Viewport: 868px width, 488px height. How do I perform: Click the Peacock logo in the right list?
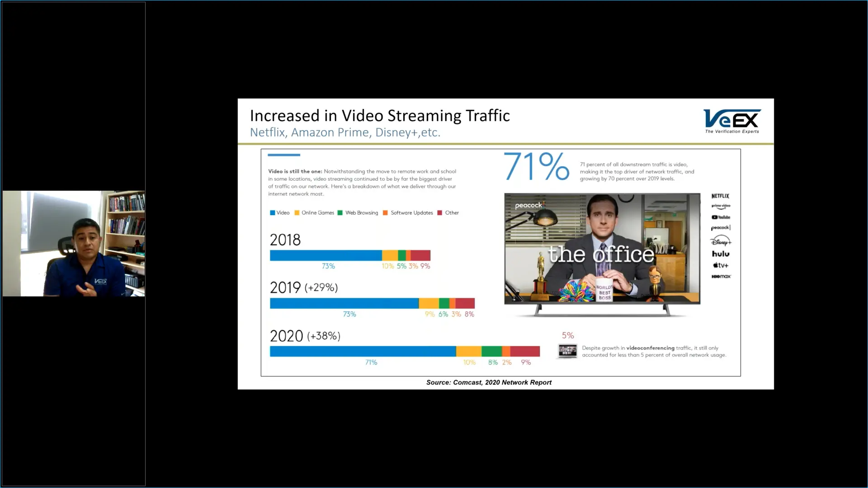pyautogui.click(x=721, y=228)
